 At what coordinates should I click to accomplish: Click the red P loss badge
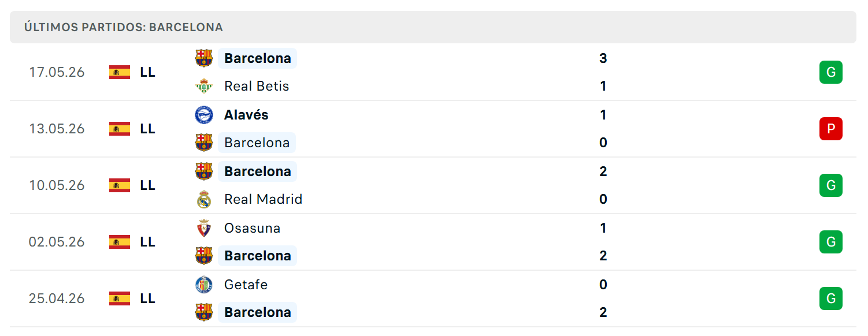(831, 129)
